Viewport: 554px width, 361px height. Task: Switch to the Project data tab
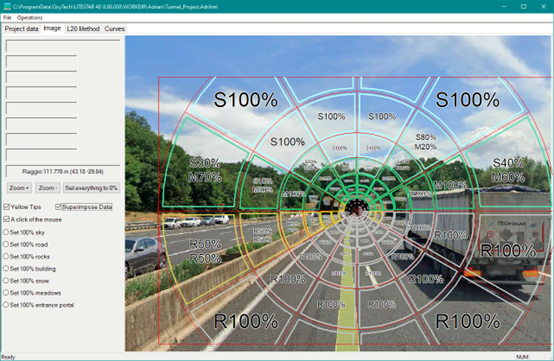[x=21, y=29]
